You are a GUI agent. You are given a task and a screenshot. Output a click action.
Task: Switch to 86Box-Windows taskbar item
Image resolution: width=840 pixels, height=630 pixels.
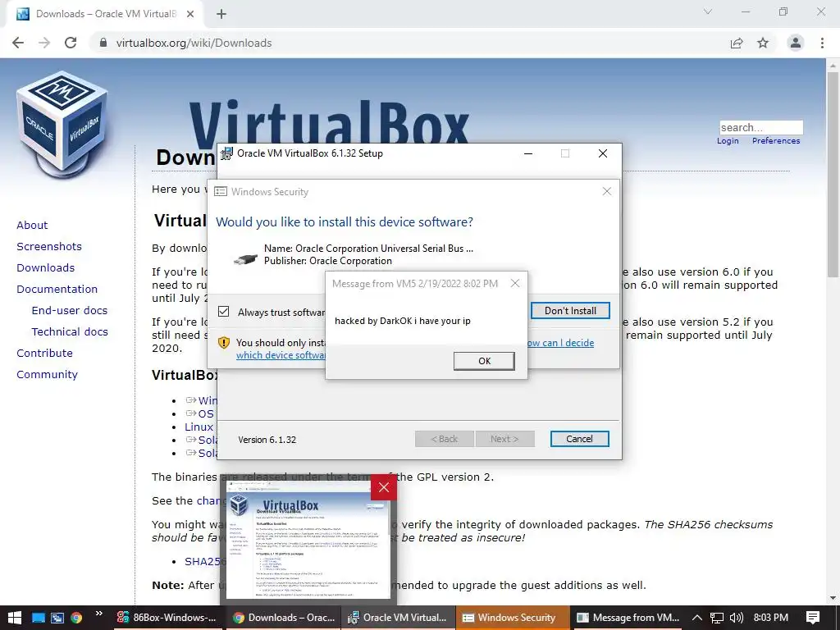tap(167, 618)
